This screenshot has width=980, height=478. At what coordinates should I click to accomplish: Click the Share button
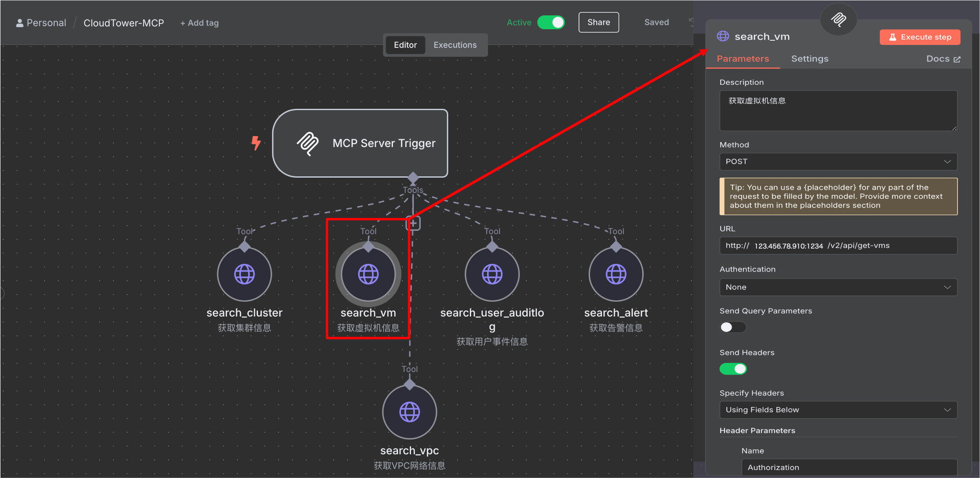point(599,23)
